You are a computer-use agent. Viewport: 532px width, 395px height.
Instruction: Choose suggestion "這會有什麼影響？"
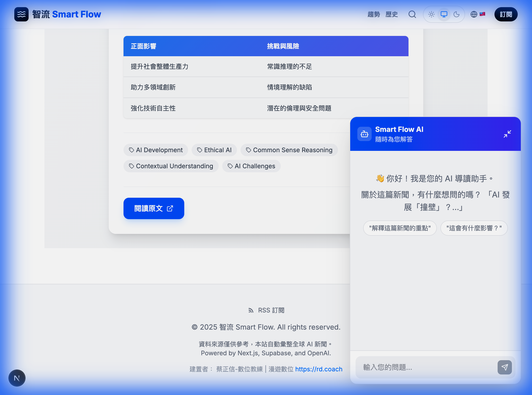click(474, 228)
